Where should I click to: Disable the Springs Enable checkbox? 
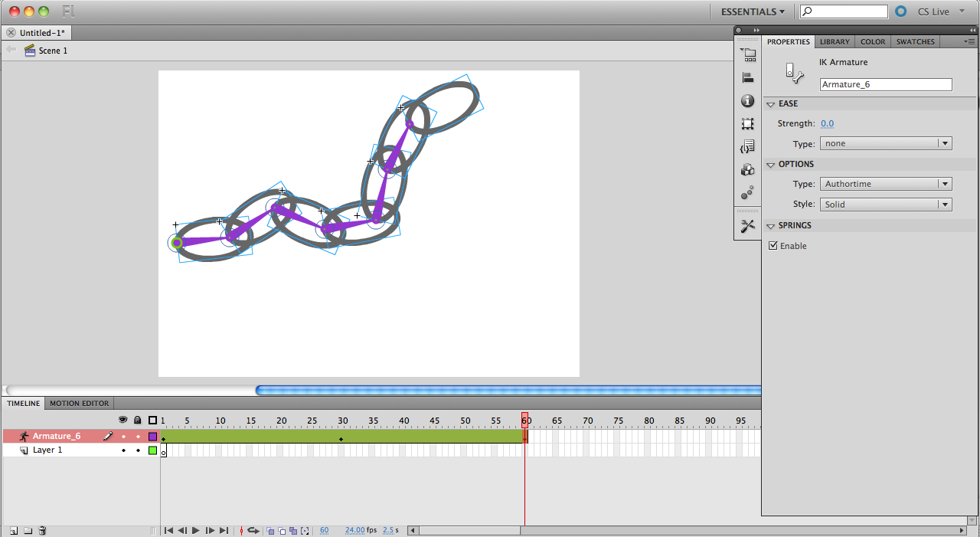tap(773, 245)
